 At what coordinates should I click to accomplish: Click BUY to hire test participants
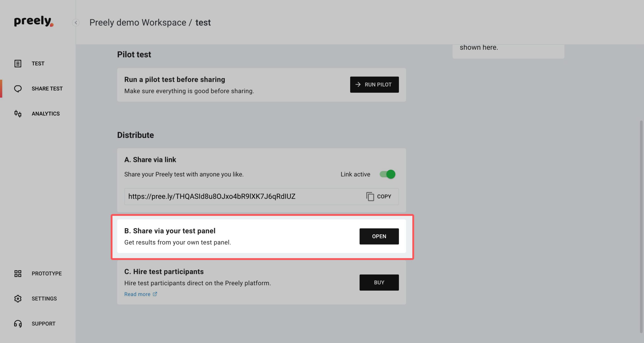coord(379,283)
